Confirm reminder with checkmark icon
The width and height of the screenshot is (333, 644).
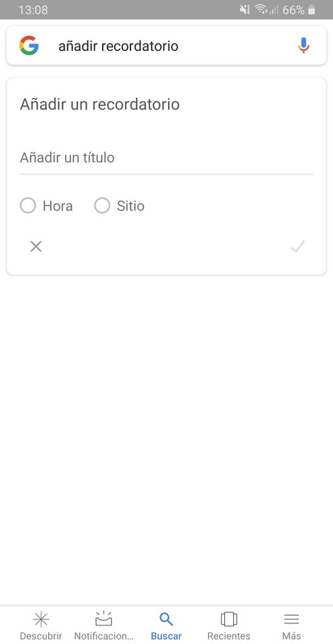(297, 246)
